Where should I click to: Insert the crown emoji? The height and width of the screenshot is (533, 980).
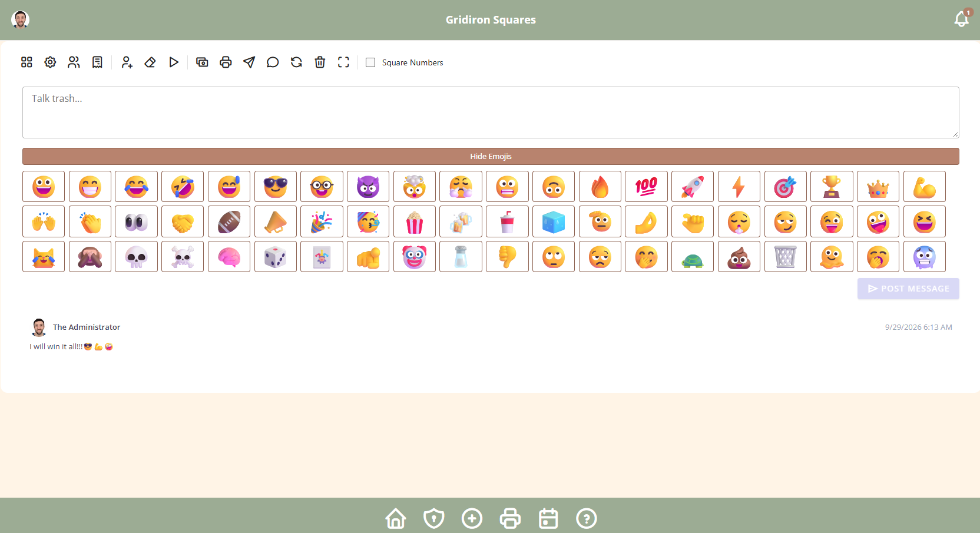tap(878, 187)
